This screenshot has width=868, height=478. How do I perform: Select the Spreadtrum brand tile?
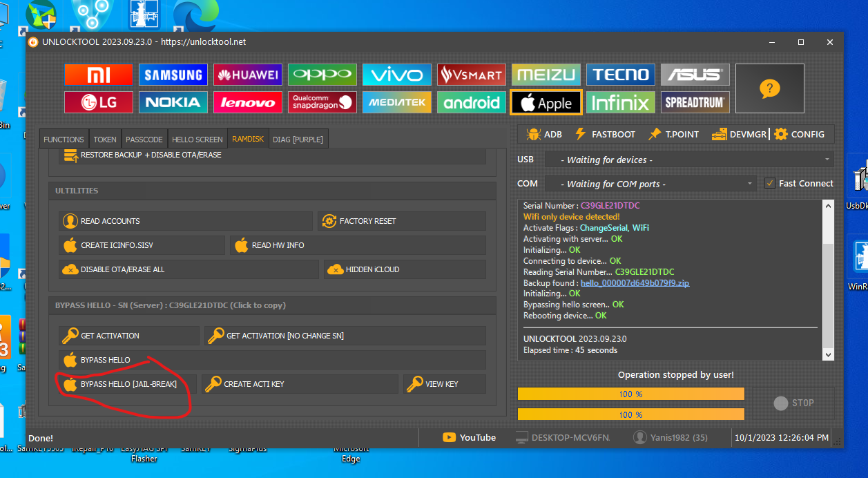(x=695, y=102)
